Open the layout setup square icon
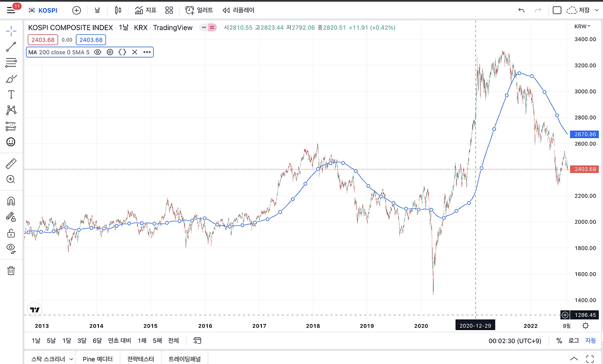The height and width of the screenshot is (364, 603). [557, 10]
